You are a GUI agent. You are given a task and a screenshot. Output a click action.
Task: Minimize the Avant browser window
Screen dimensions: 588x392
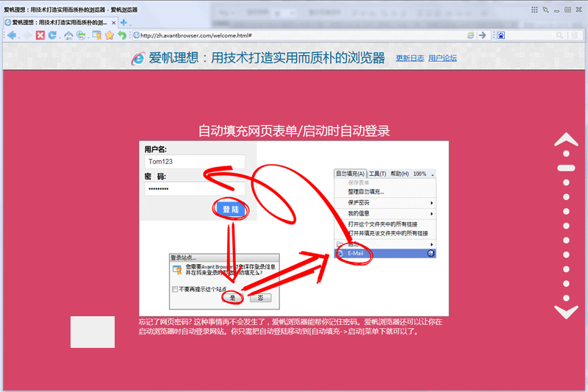click(556, 10)
